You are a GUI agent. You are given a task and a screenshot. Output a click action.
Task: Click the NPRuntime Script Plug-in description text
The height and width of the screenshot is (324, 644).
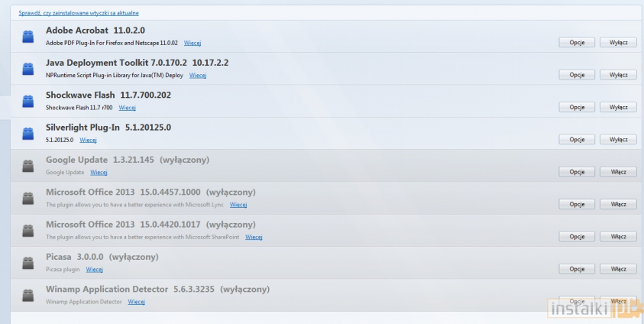tap(115, 76)
